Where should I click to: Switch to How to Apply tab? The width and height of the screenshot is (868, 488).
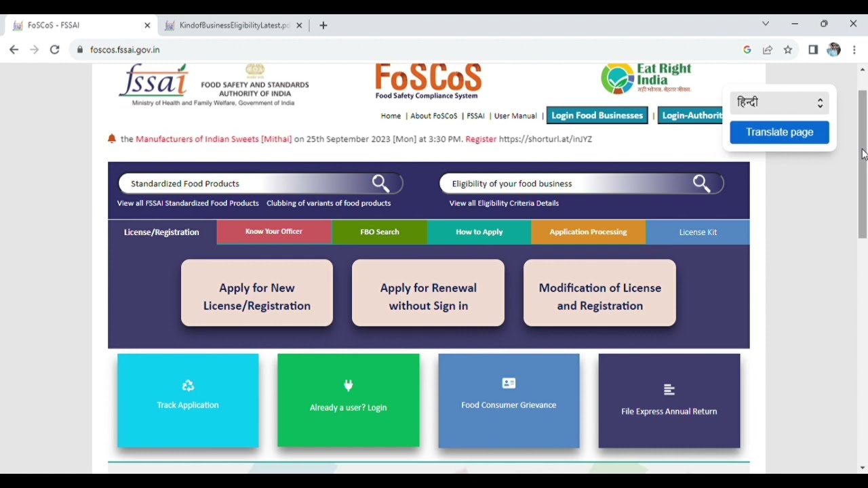tap(479, 232)
